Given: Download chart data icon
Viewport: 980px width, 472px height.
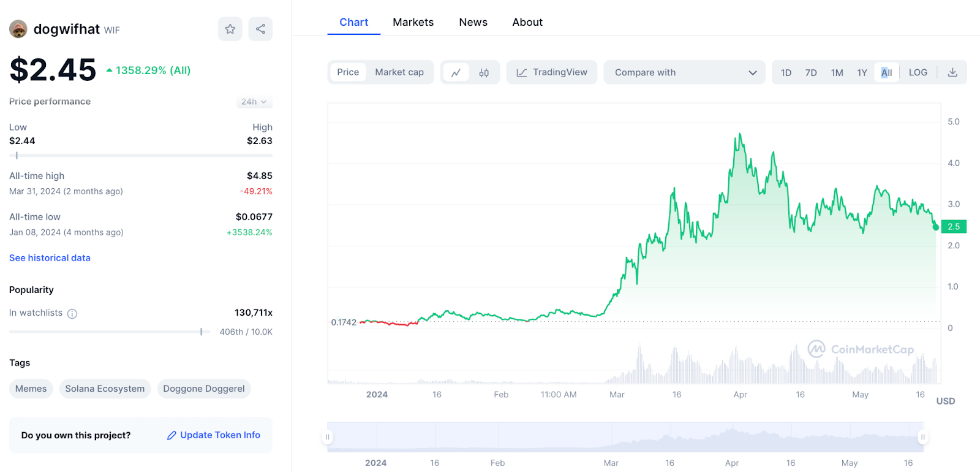Looking at the screenshot, I should (952, 72).
